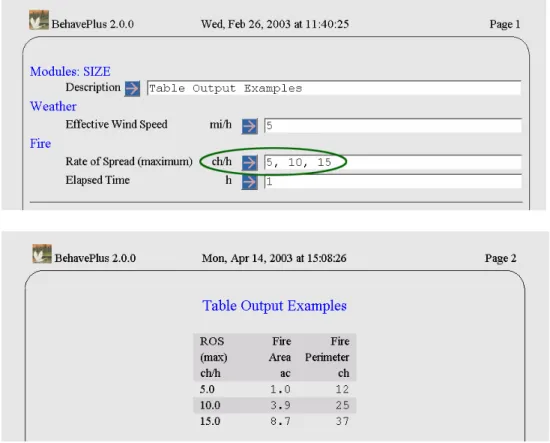Image resolution: width=550 pixels, height=443 pixels.
Task: Click the Table Output Examples title on Page 2
Action: point(274,306)
